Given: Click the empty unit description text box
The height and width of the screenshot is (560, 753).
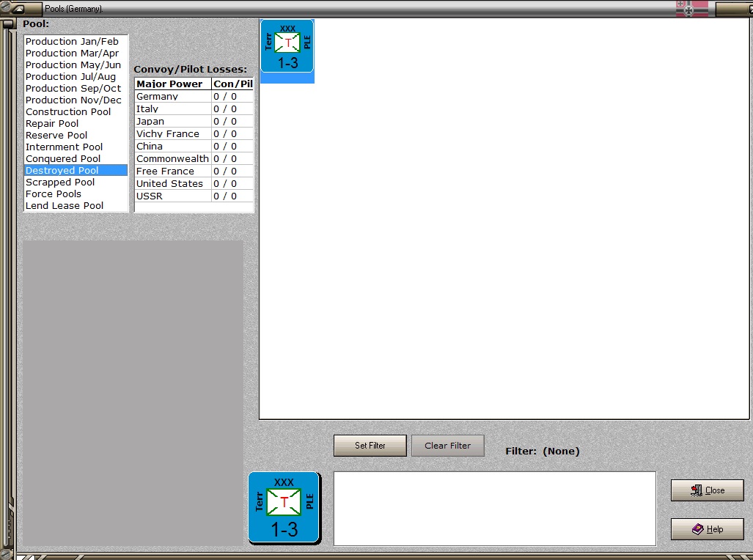Looking at the screenshot, I should tap(495, 509).
